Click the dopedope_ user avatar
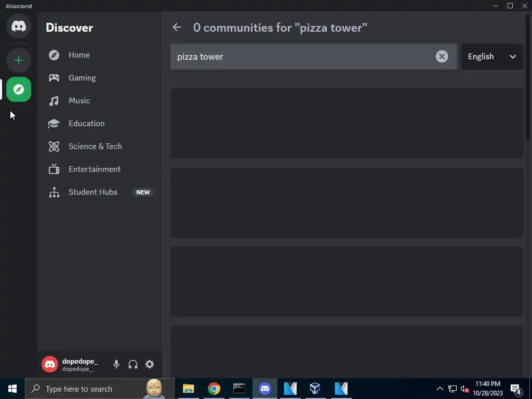This screenshot has height=399, width=532. (x=50, y=364)
